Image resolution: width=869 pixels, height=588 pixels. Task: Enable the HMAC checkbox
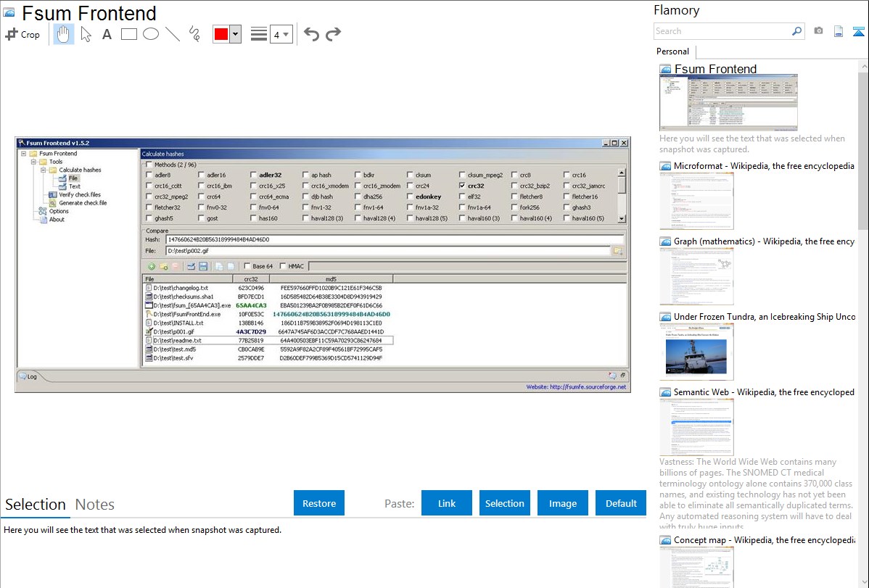click(283, 266)
